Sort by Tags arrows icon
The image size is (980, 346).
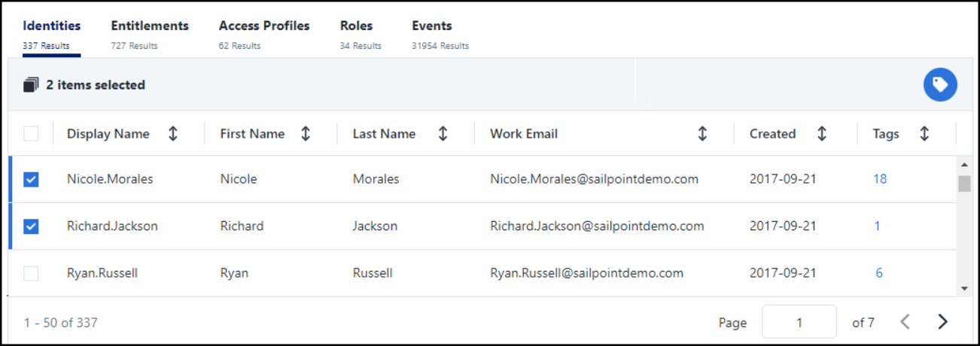pyautogui.click(x=924, y=134)
